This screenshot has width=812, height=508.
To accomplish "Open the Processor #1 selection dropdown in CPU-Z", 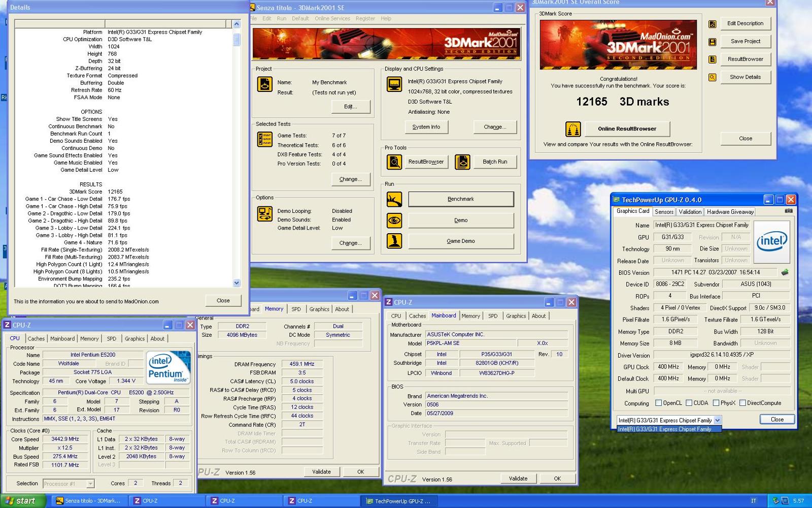I will [x=90, y=484].
